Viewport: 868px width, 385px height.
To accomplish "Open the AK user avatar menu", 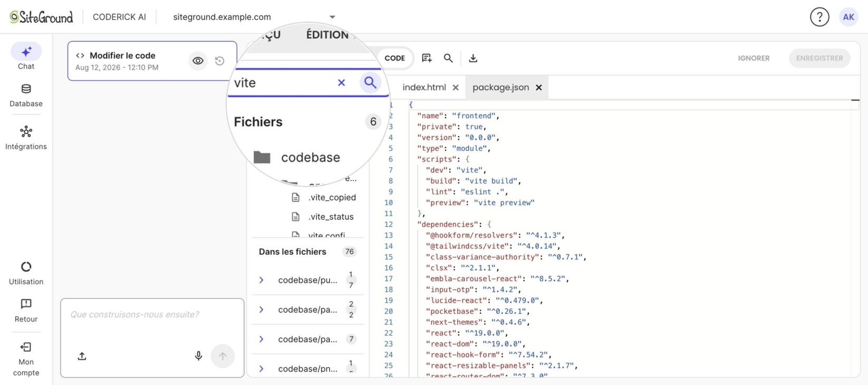I will click(848, 17).
